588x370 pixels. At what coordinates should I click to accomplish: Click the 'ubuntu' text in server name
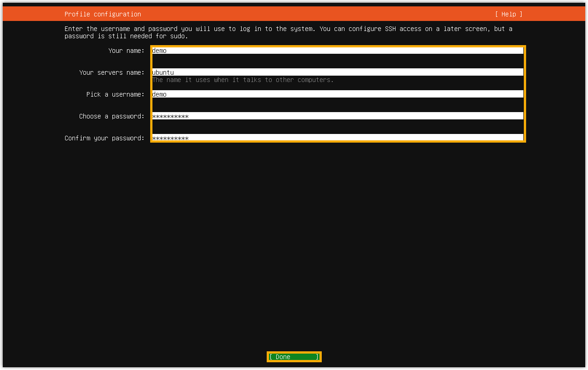(x=163, y=72)
